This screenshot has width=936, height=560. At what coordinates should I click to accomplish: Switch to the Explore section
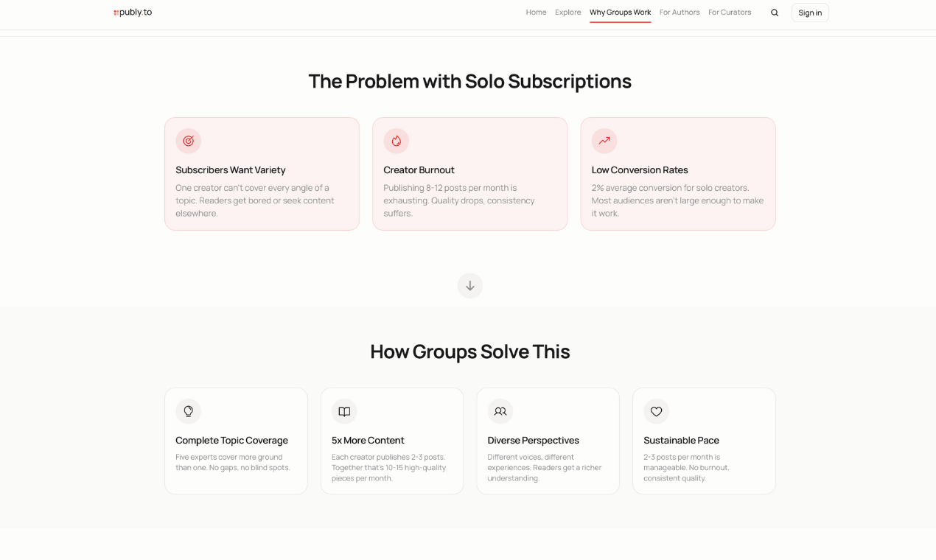pos(567,13)
